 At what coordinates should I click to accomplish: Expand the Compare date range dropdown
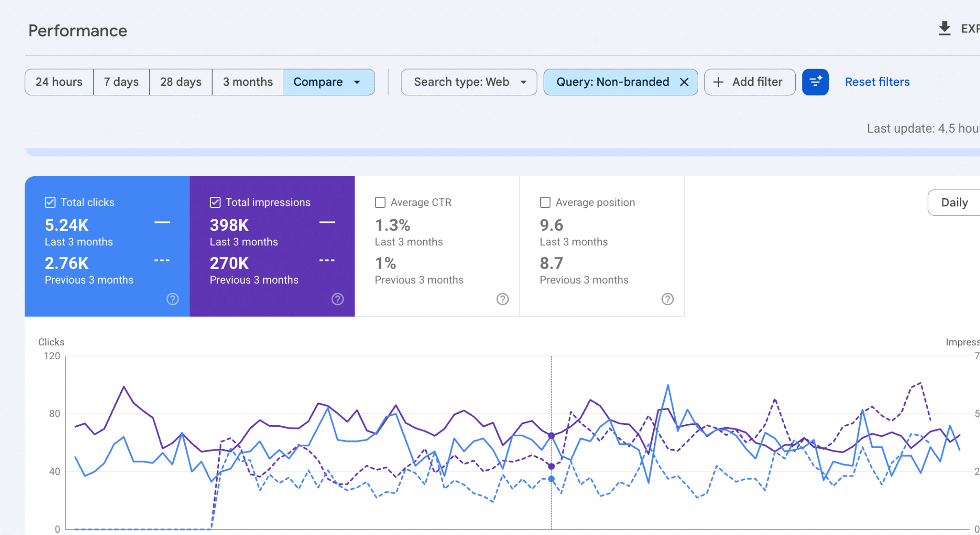point(329,82)
